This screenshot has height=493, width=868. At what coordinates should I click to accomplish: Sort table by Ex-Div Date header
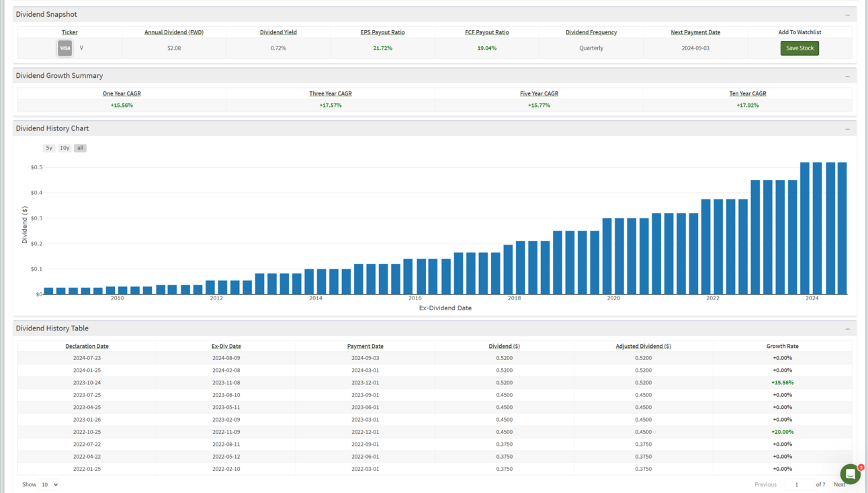tap(226, 347)
